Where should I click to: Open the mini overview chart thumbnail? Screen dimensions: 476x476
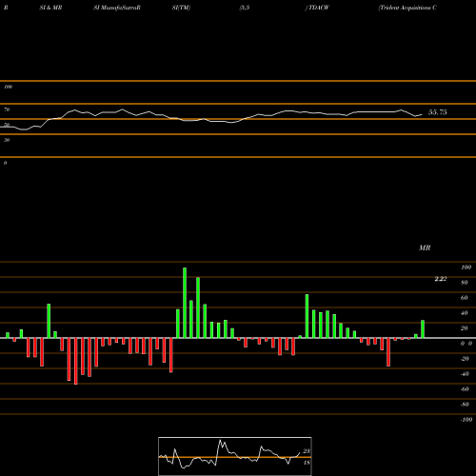[235, 456]
